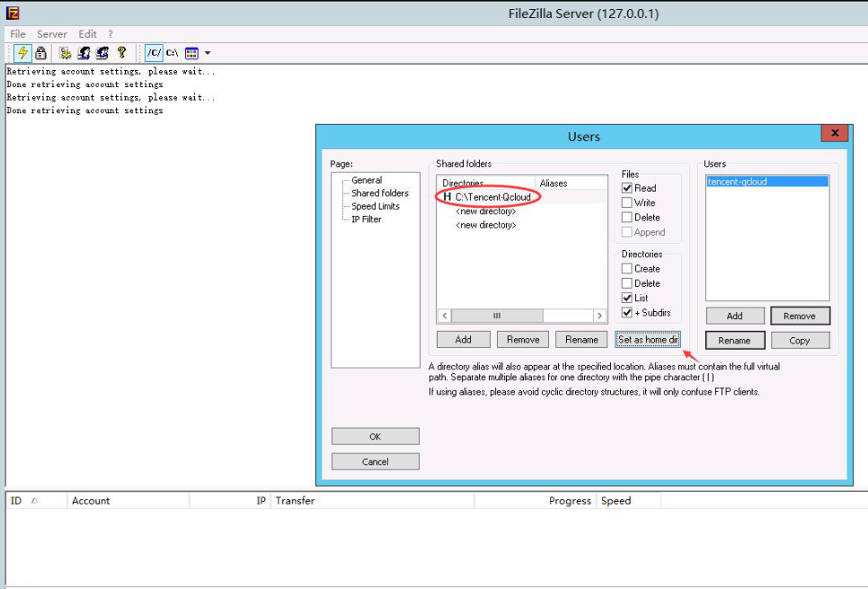Uncheck the Read file permission
This screenshot has width=868, height=589.
click(x=627, y=189)
